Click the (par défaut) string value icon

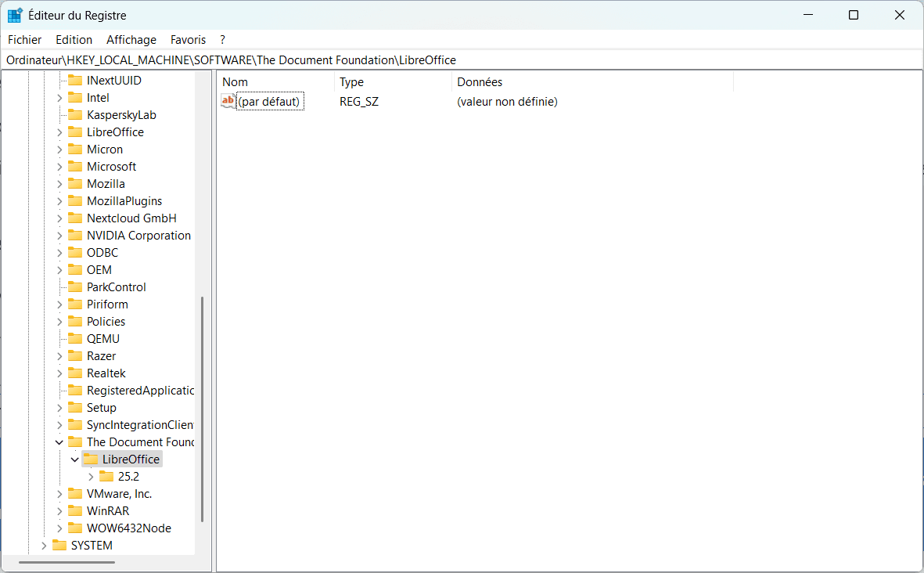click(x=228, y=102)
